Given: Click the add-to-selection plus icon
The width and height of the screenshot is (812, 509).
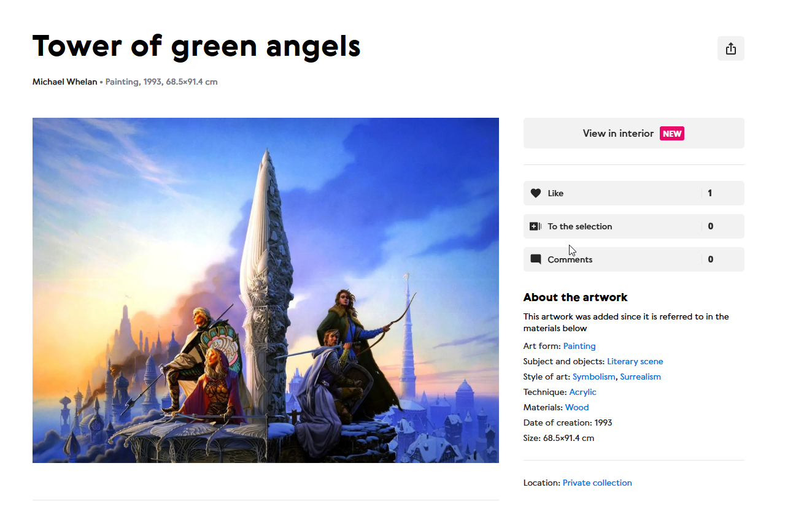Looking at the screenshot, I should point(536,226).
